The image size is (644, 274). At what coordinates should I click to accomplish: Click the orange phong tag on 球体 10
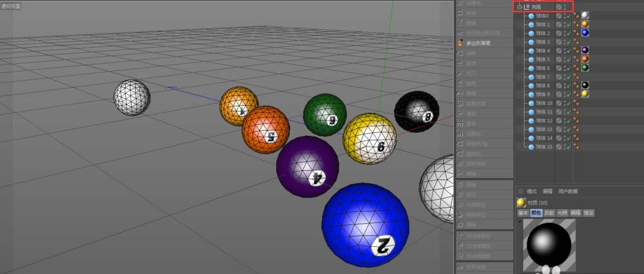pos(576,103)
